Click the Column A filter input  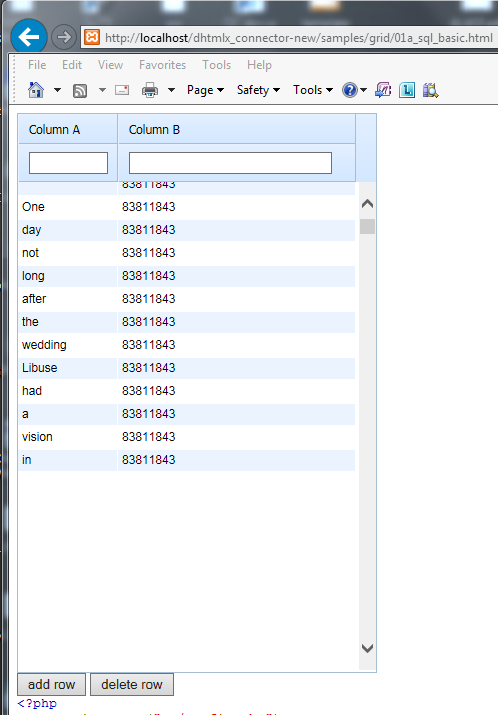pos(68,163)
